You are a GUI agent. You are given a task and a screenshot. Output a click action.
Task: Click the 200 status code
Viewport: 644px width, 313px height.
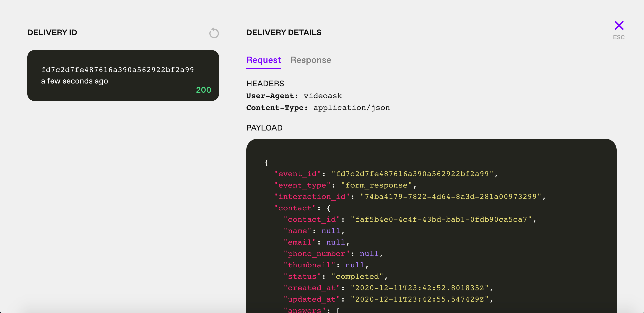point(203,90)
